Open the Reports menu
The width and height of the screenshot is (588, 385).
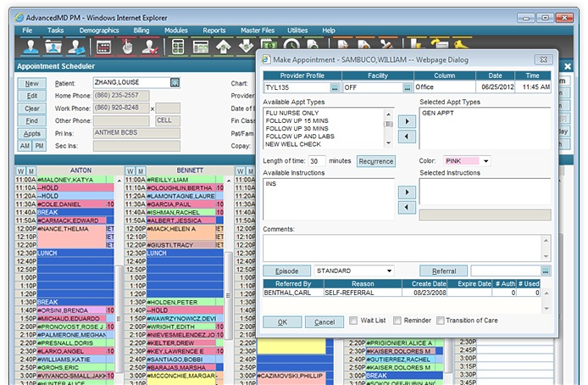coord(214,31)
